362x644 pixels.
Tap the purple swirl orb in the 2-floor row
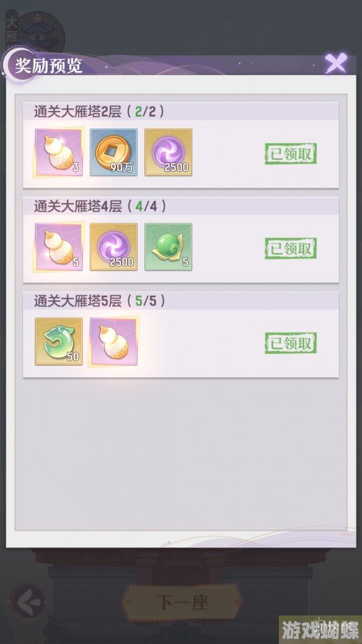pyautogui.click(x=168, y=153)
